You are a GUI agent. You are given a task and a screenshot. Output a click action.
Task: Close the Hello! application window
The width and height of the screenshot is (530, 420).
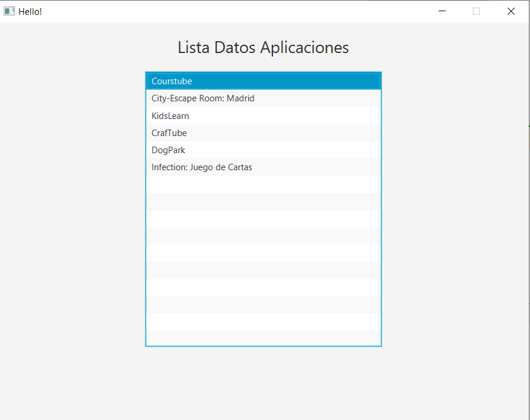coord(511,11)
